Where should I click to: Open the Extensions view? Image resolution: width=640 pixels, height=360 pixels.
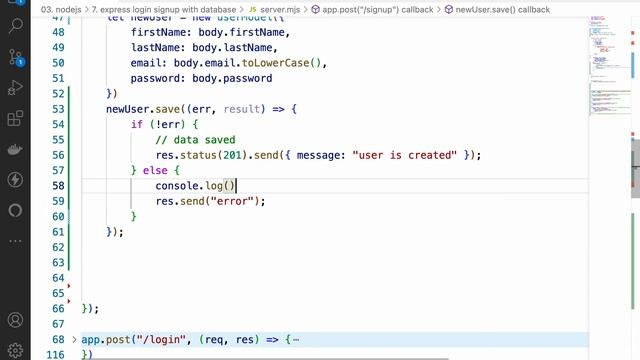point(15,118)
